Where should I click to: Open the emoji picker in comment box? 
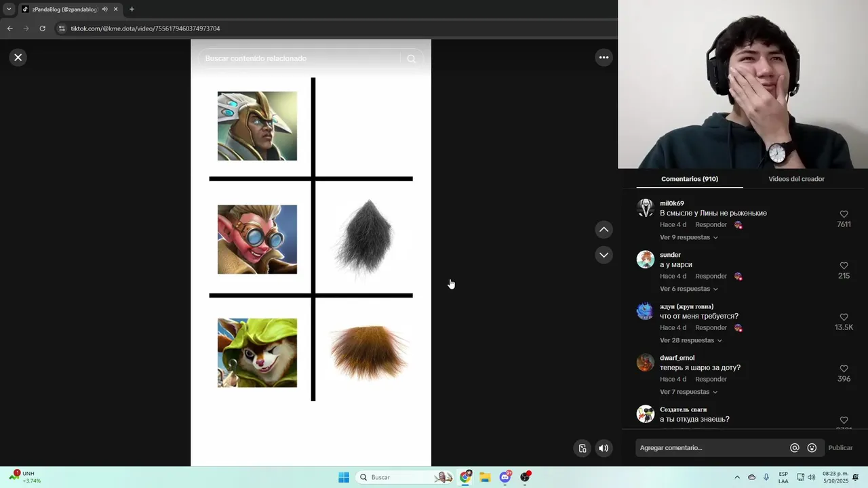click(x=812, y=448)
